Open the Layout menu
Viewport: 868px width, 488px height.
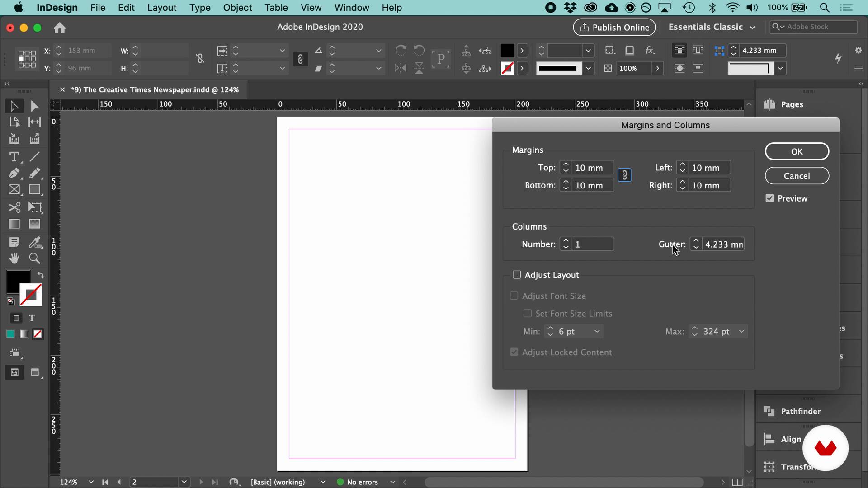click(x=161, y=8)
